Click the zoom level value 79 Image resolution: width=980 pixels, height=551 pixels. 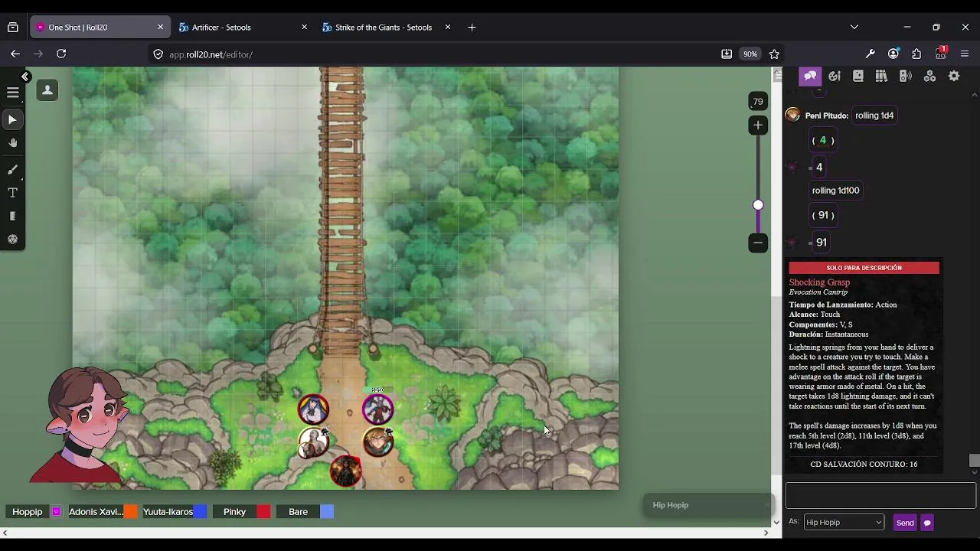(758, 101)
